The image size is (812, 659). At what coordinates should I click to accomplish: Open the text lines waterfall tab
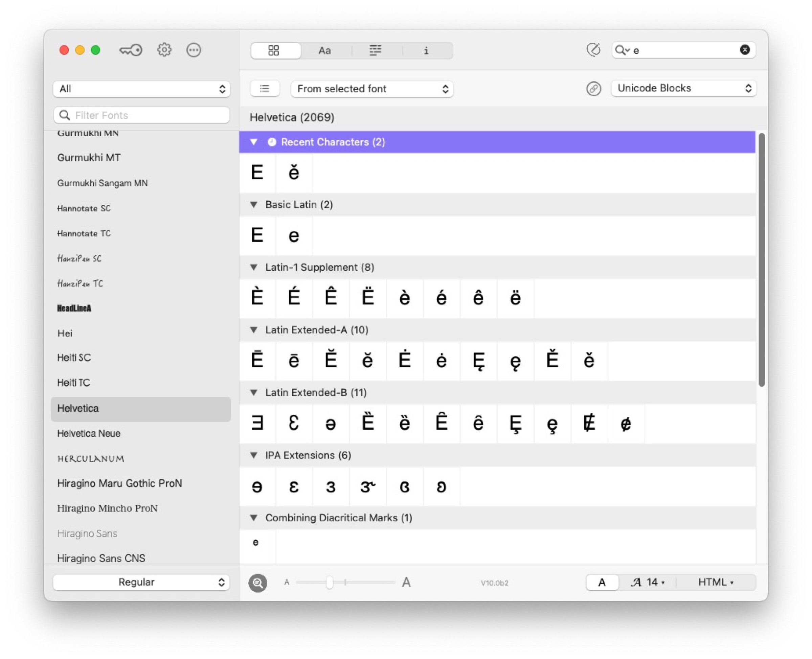point(376,50)
